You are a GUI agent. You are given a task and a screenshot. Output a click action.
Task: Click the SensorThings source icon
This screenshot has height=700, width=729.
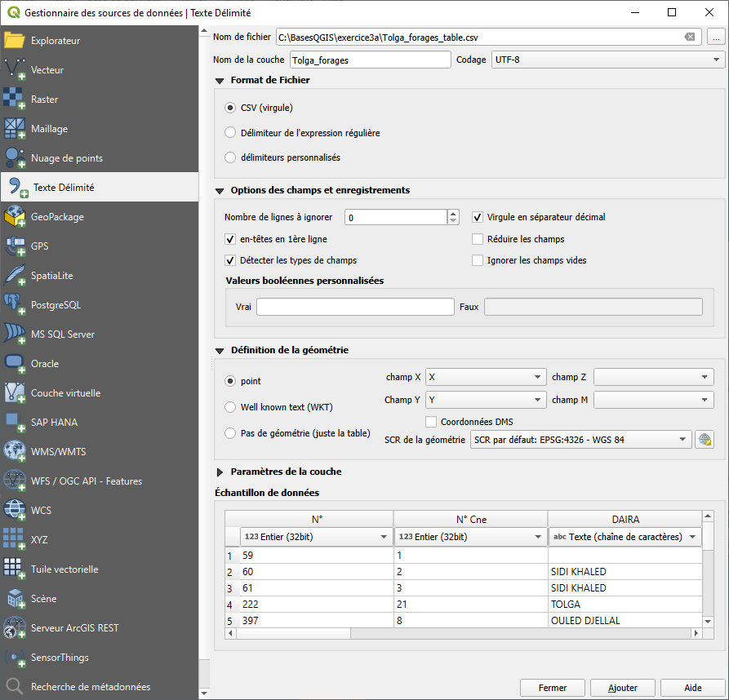click(x=16, y=658)
